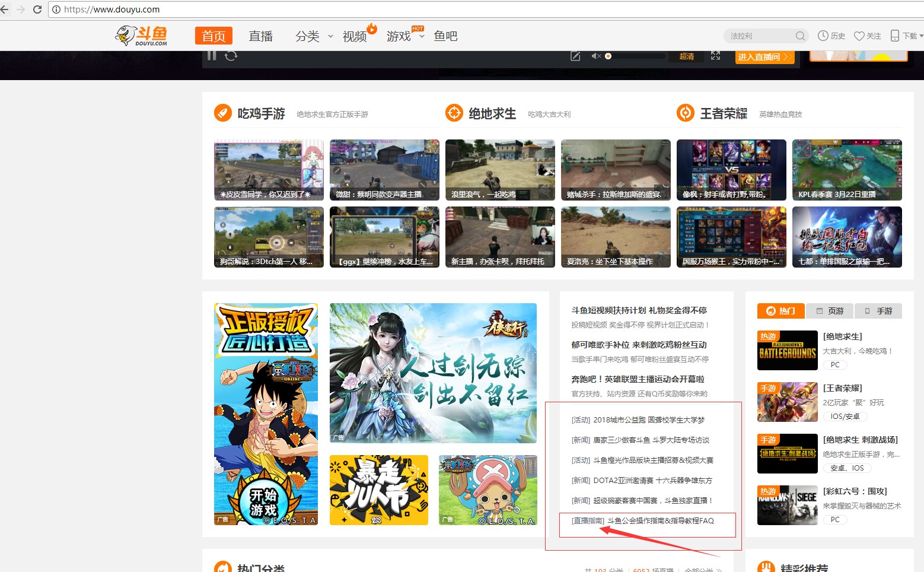924x572 pixels.
Task: Open the 皮皮雪同学 stream thumbnail
Action: [269, 170]
